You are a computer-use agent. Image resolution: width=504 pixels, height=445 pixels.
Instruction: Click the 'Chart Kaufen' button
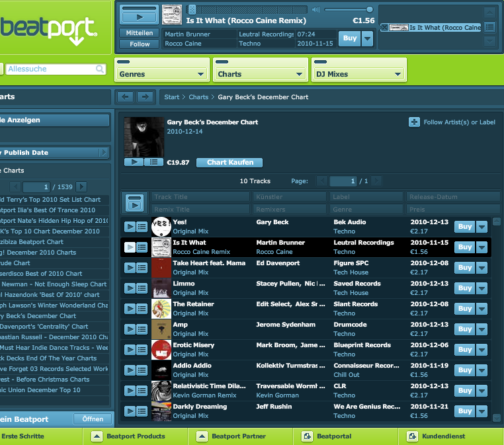click(230, 162)
